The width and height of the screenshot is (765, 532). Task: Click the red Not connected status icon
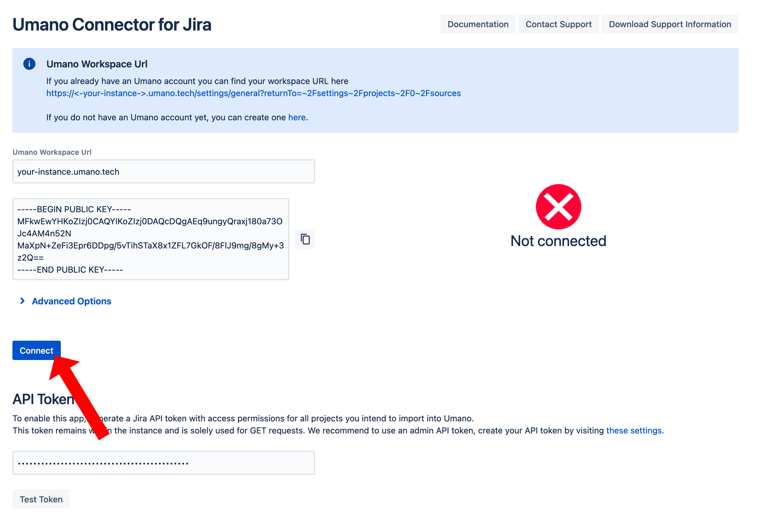click(x=558, y=206)
